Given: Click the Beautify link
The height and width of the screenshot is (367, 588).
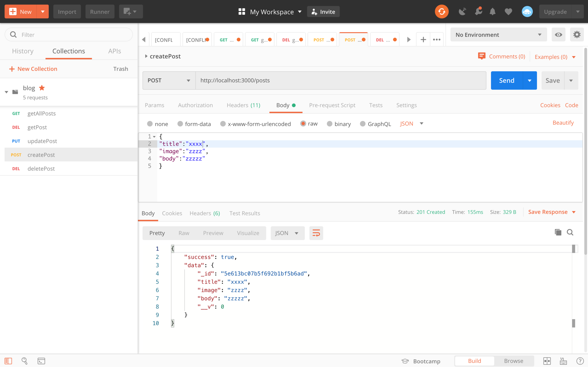Looking at the screenshot, I should click(x=563, y=123).
